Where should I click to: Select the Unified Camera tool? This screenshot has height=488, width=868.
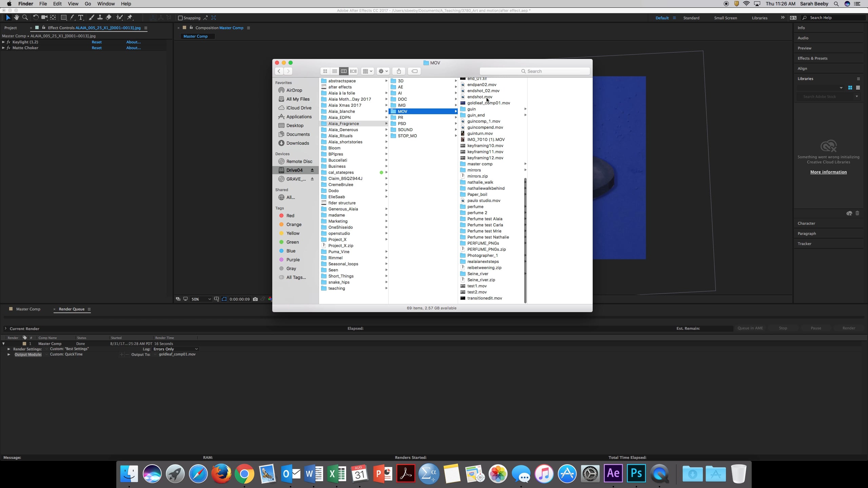pos(44,18)
